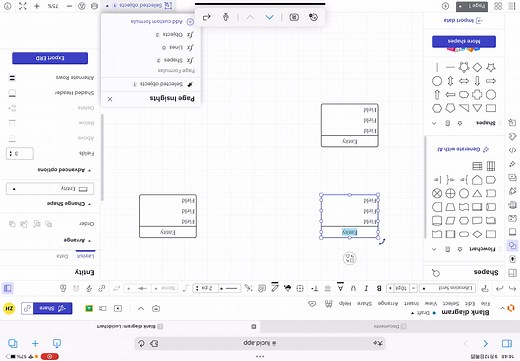
Task: Click the Lucidchart logo icon
Action: [x=511, y=308]
